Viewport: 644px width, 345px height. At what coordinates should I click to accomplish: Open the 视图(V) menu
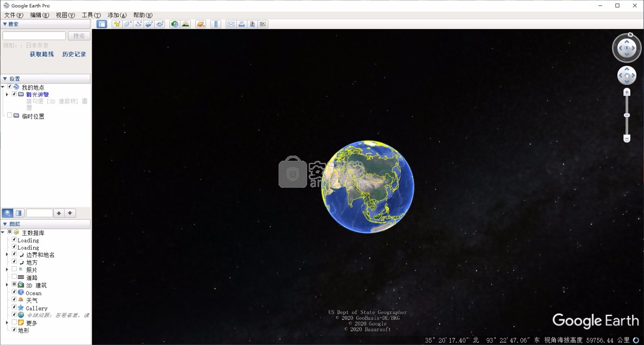65,15
